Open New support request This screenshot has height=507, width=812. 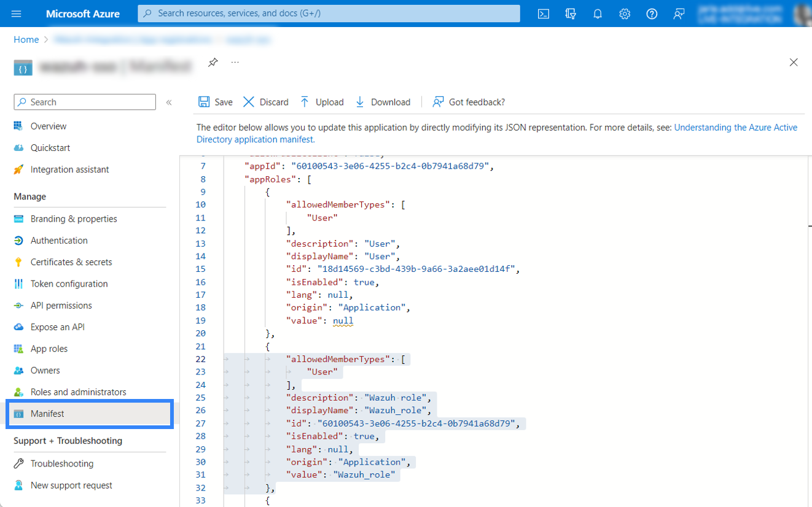point(71,486)
